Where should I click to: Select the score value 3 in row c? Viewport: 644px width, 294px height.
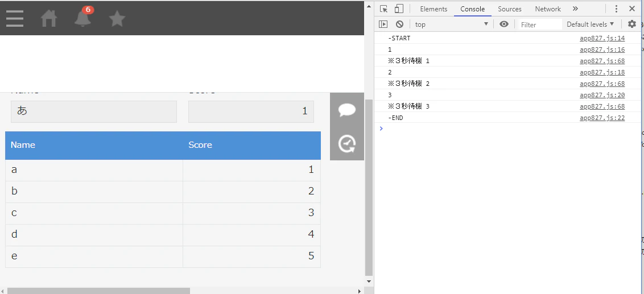point(311,213)
